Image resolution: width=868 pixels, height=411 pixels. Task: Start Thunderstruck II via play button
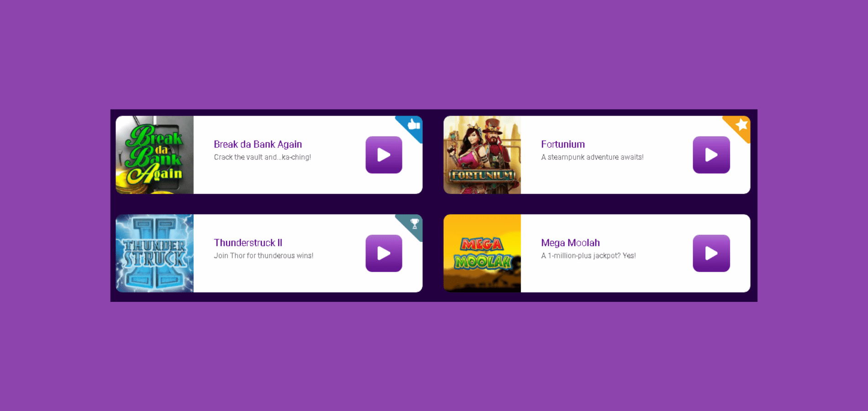384,253
